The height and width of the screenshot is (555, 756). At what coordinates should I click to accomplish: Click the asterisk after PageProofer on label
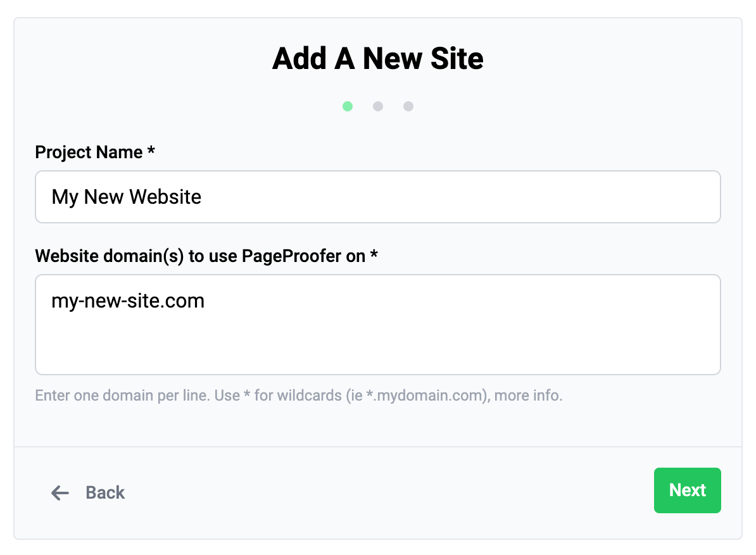point(374,256)
